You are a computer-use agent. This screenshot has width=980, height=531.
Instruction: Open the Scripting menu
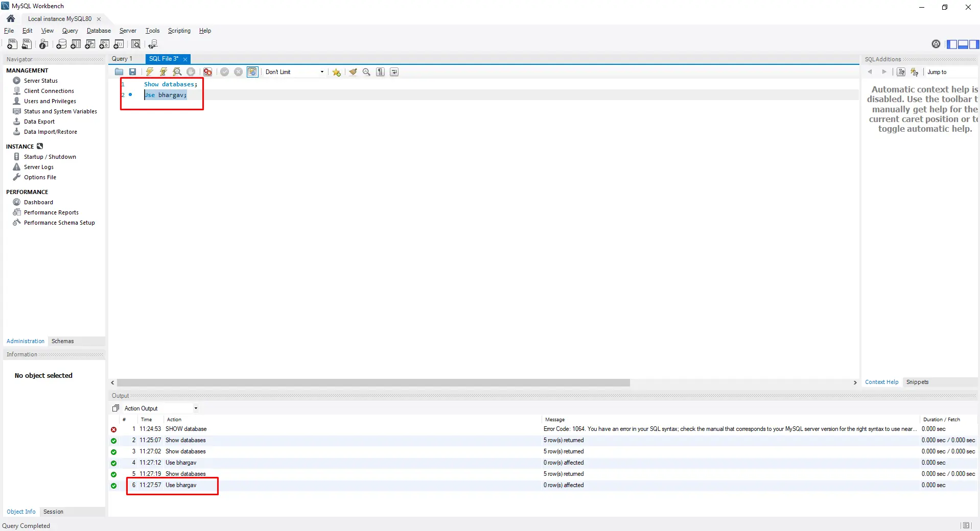pyautogui.click(x=179, y=31)
